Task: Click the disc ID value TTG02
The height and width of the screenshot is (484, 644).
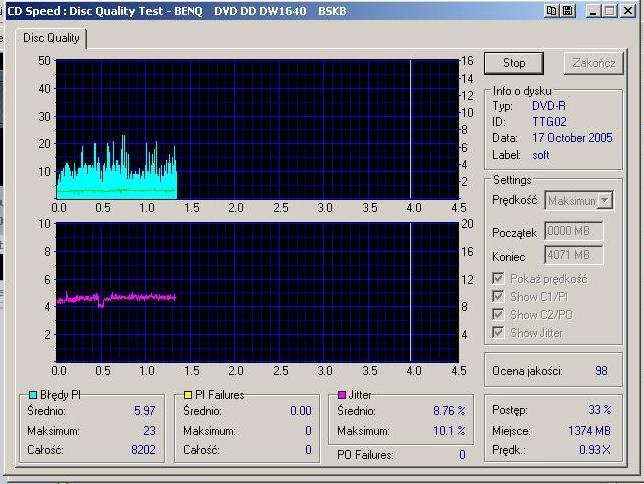Action: 549,122
